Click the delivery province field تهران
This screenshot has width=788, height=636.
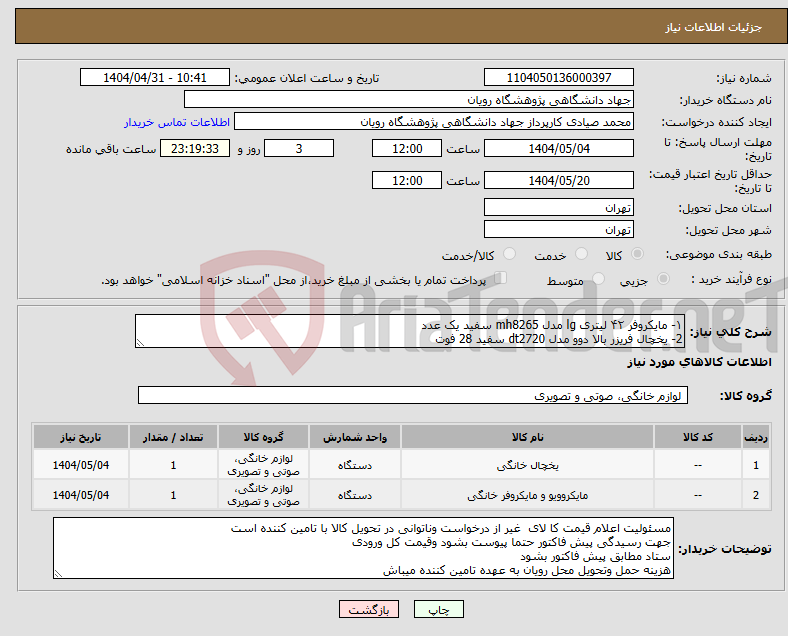point(559,207)
